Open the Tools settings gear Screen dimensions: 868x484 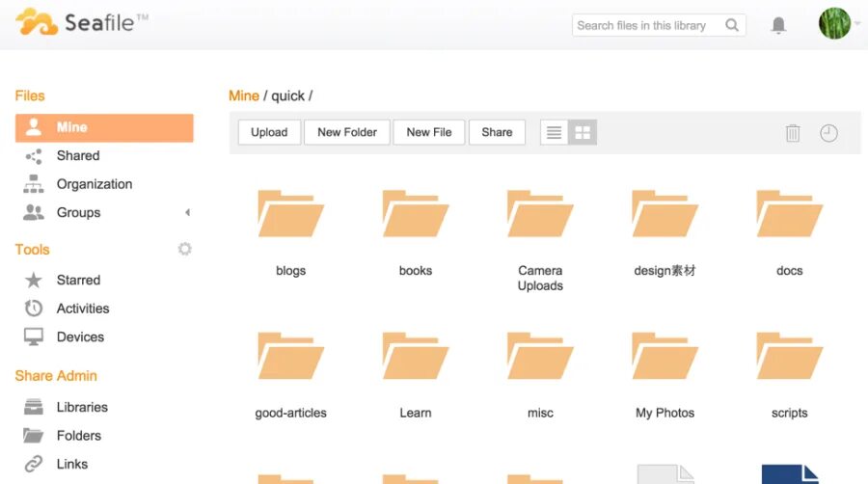pos(184,249)
